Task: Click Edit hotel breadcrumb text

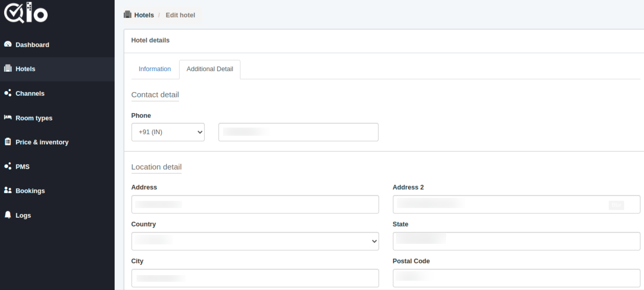Action: [x=181, y=15]
